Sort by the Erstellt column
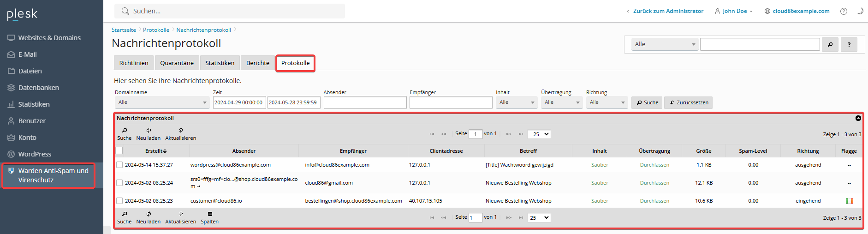This screenshot has width=868, height=234. coord(156,151)
